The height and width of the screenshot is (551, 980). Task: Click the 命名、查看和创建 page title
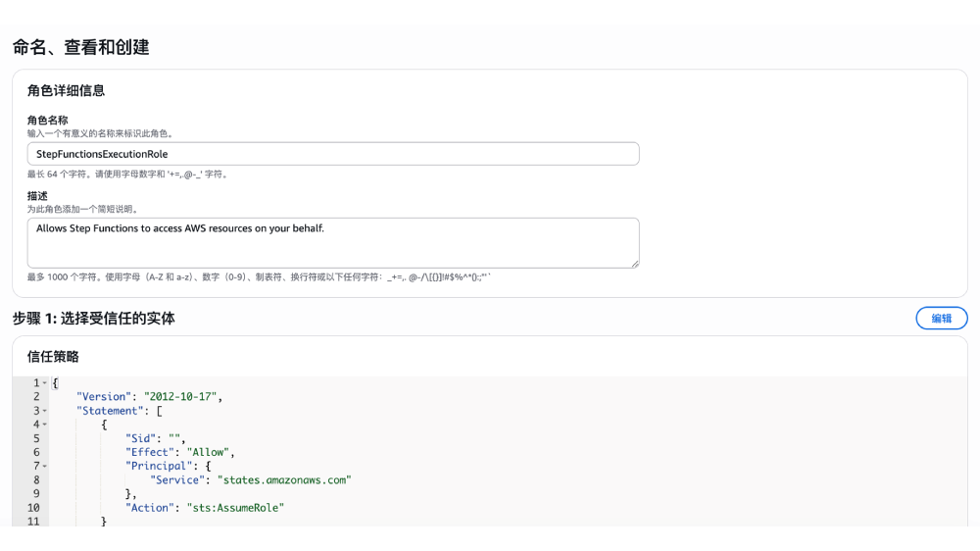click(x=80, y=47)
